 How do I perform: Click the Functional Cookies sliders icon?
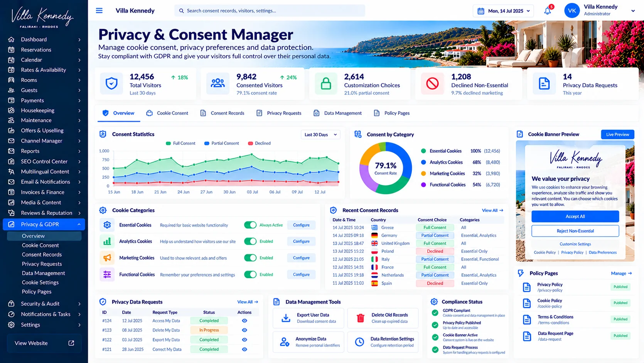pos(107,274)
